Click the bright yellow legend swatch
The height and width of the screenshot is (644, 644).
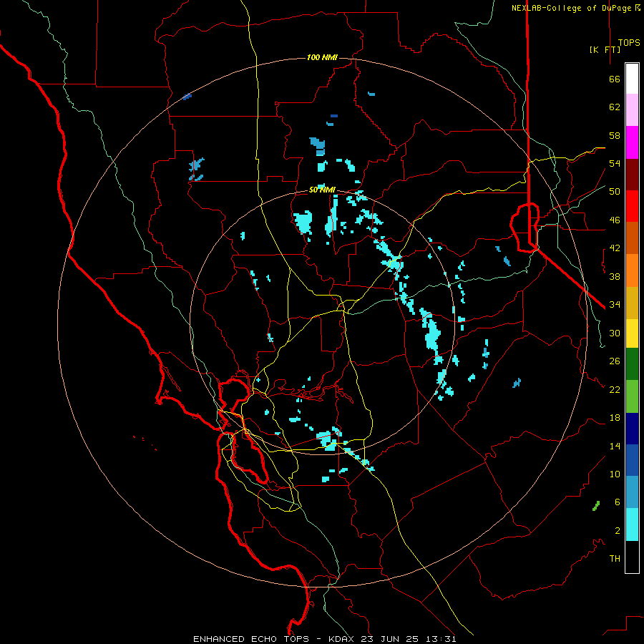[x=632, y=333]
